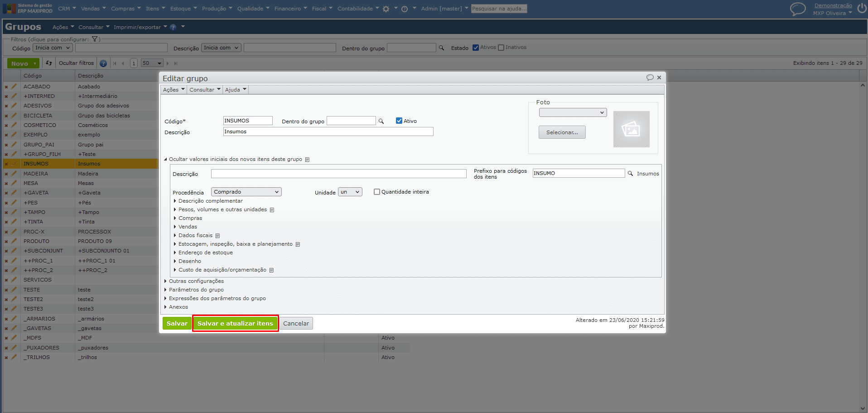The height and width of the screenshot is (413, 868).
Task: Delete the COSMETICO group row
Action: (6, 125)
